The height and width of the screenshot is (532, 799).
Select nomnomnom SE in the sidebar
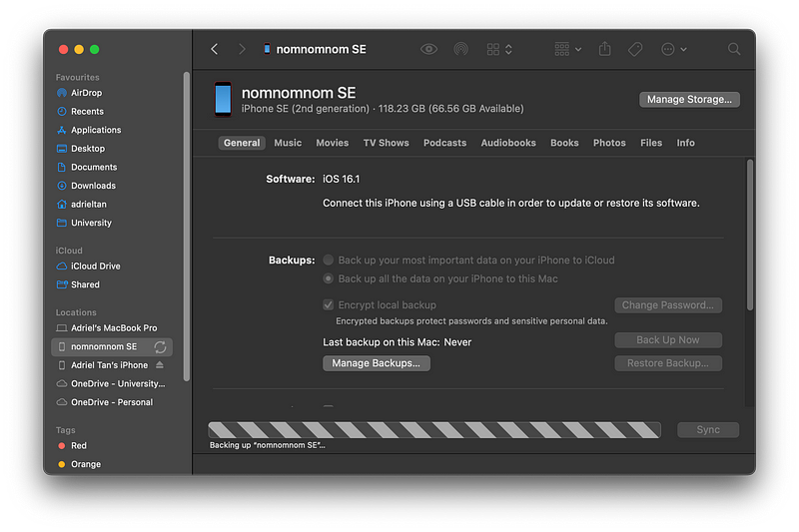coord(112,346)
